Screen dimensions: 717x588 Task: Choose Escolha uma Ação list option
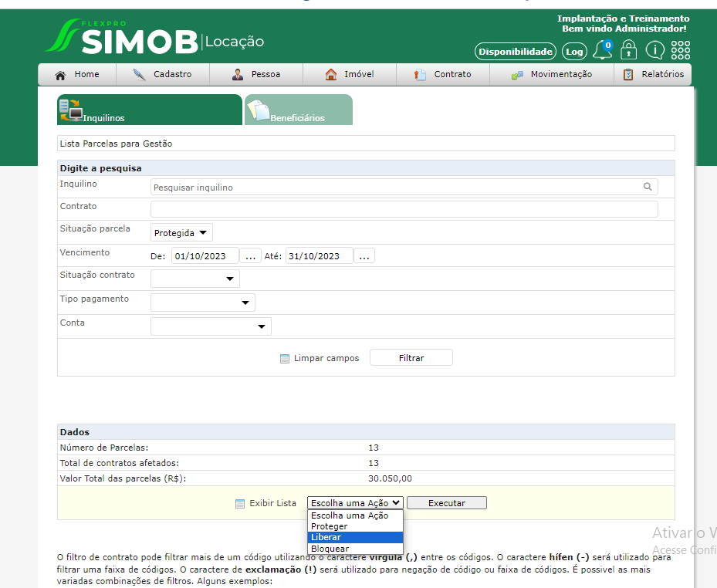(355, 515)
